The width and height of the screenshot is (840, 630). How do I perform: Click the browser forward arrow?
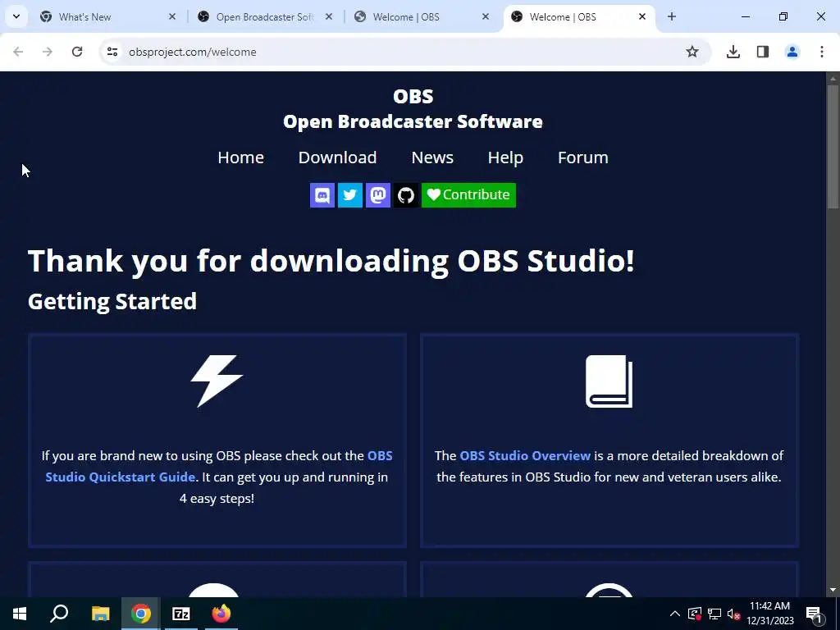click(48, 52)
